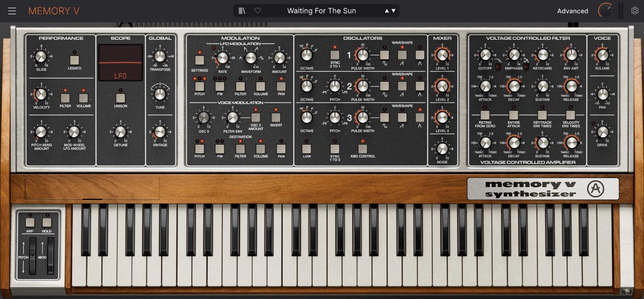Enable velocity to Volume in Performance

83,98
